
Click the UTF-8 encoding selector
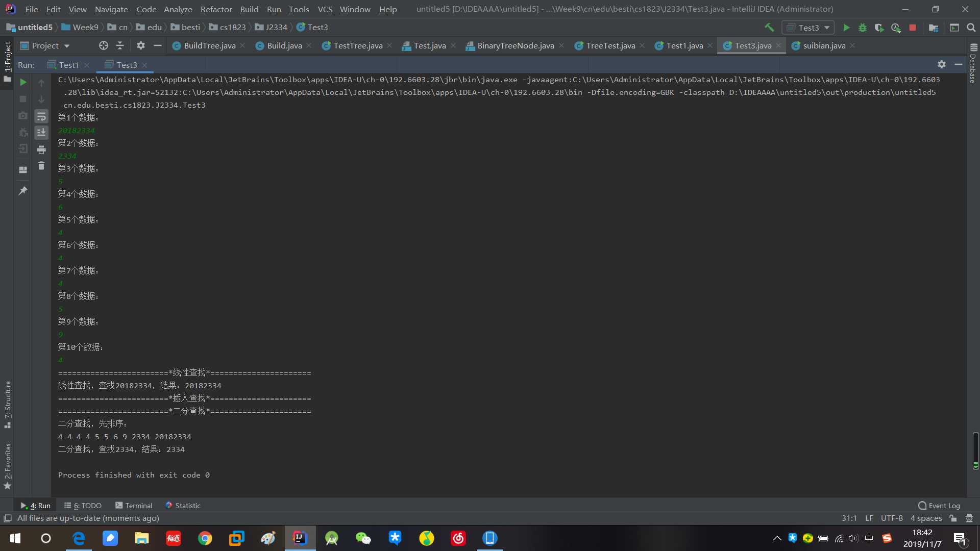tap(891, 518)
